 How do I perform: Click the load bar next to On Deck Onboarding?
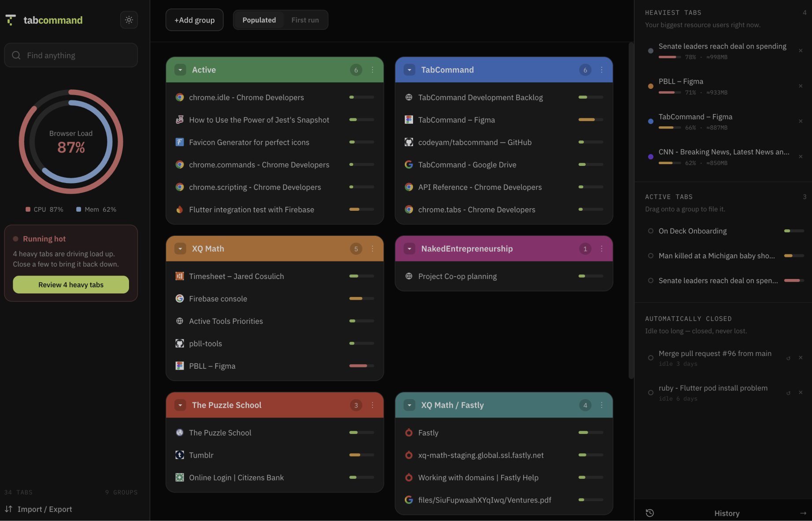[794, 231]
